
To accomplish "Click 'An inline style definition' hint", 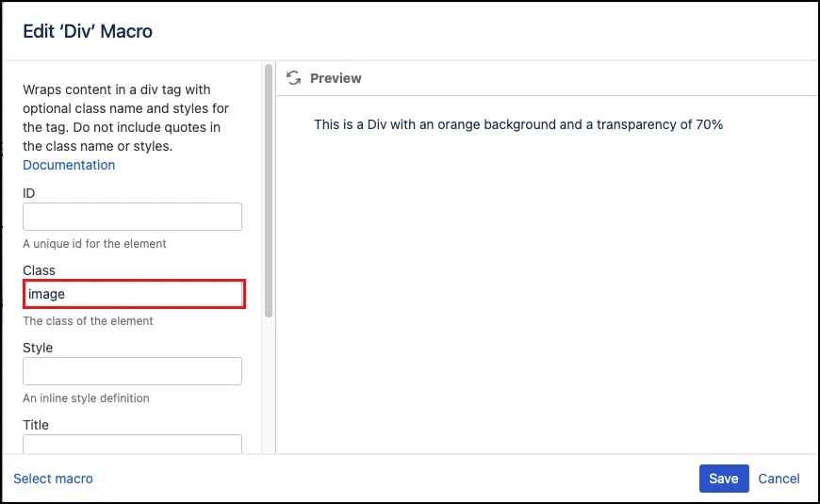I will coord(86,398).
